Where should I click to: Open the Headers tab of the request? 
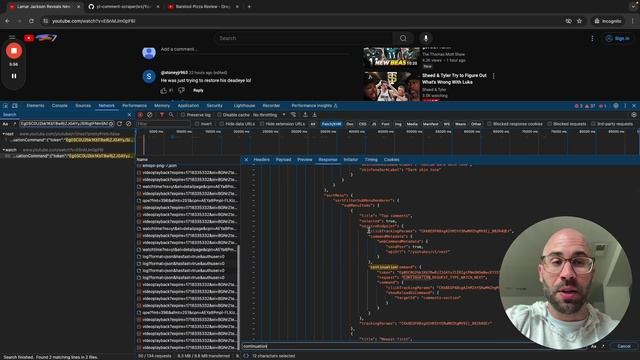(x=262, y=160)
